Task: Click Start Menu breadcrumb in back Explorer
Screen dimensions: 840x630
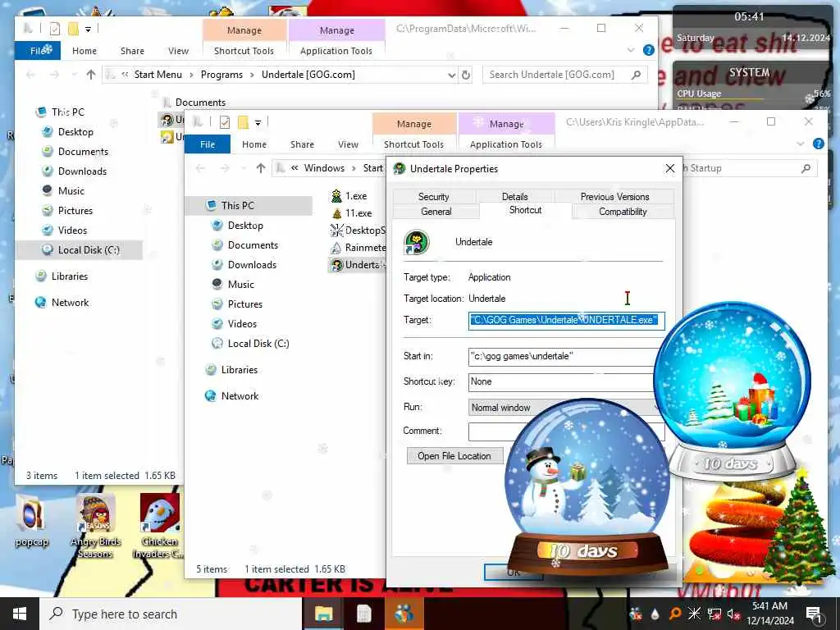Action: tap(157, 75)
